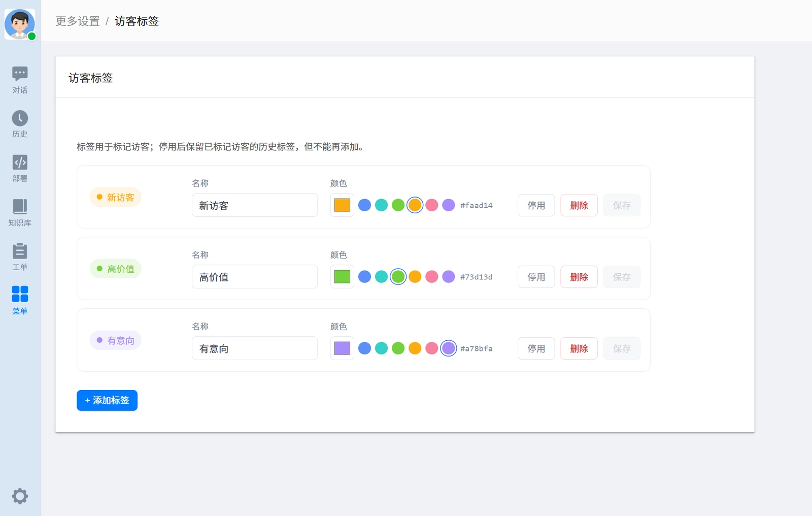Save the 新访客 tag changes

[x=622, y=205]
